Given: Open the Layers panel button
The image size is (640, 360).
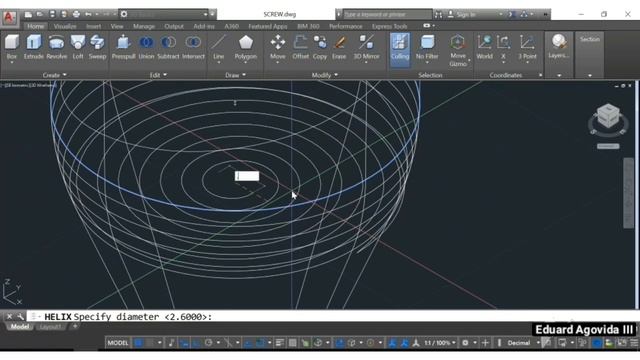Looking at the screenshot, I should [559, 47].
